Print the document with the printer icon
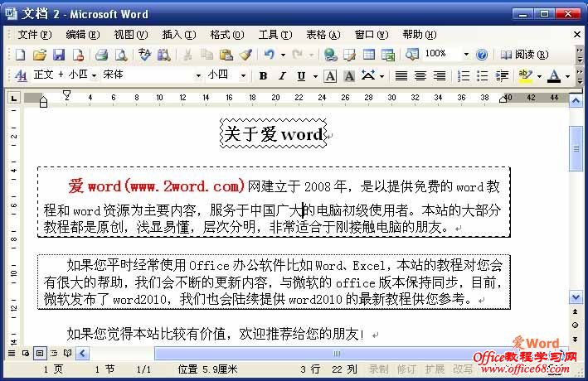Screen dimensions: 588x381 click(102, 55)
